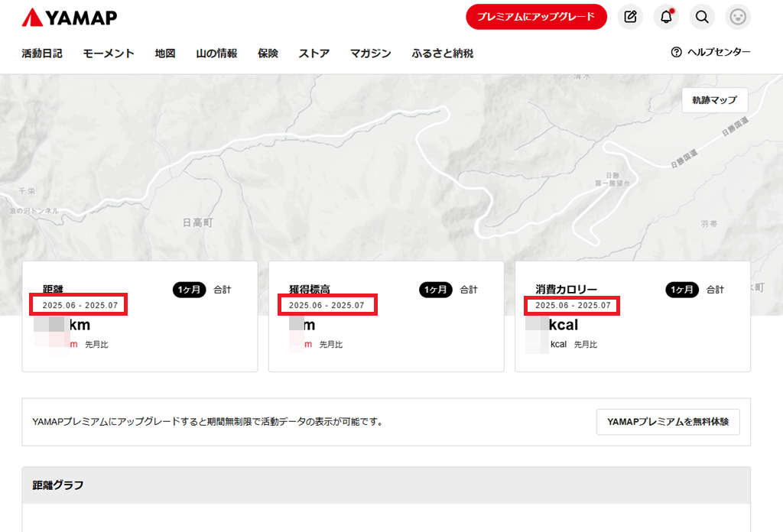Go to ストア in navigation
This screenshot has height=532, width=783.
(314, 54)
